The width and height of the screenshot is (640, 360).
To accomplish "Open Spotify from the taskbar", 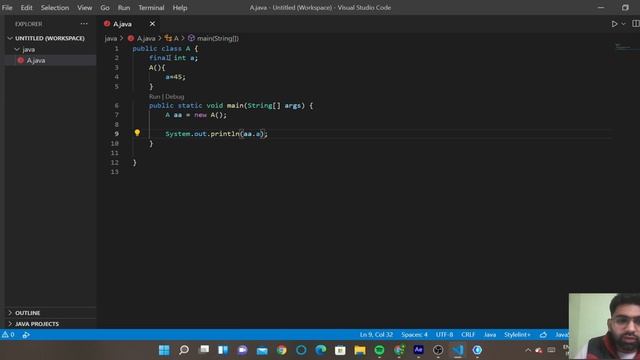I will coord(379,350).
